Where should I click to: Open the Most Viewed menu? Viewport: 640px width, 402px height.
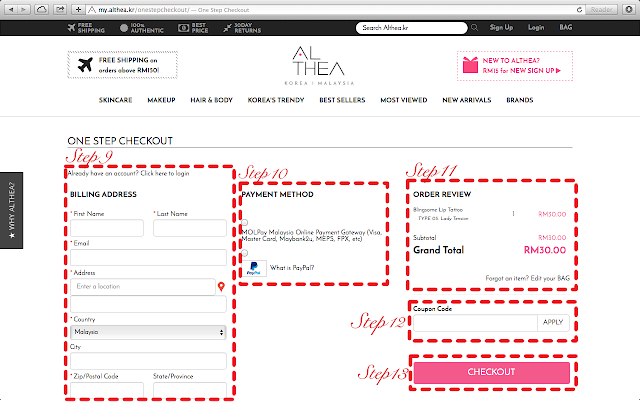[404, 100]
